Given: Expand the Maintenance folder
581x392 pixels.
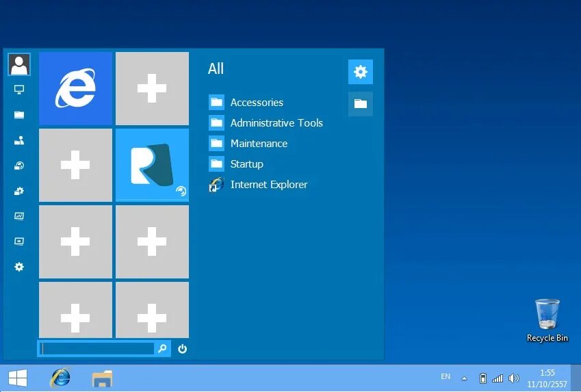Looking at the screenshot, I should pyautogui.click(x=248, y=144).
